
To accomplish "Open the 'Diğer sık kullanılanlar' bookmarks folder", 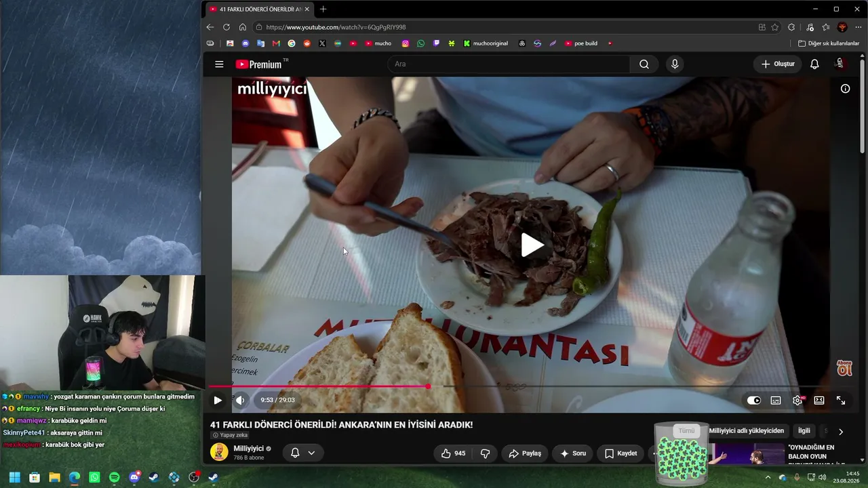I will click(829, 43).
